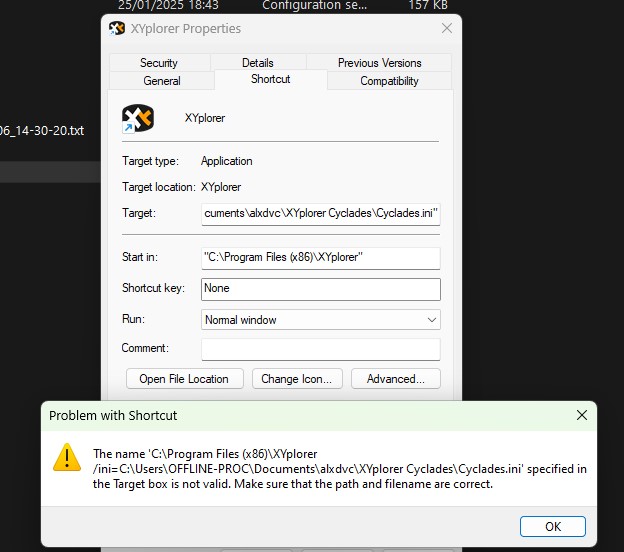Click into the Target path field
624x552 pixels.
(x=320, y=214)
